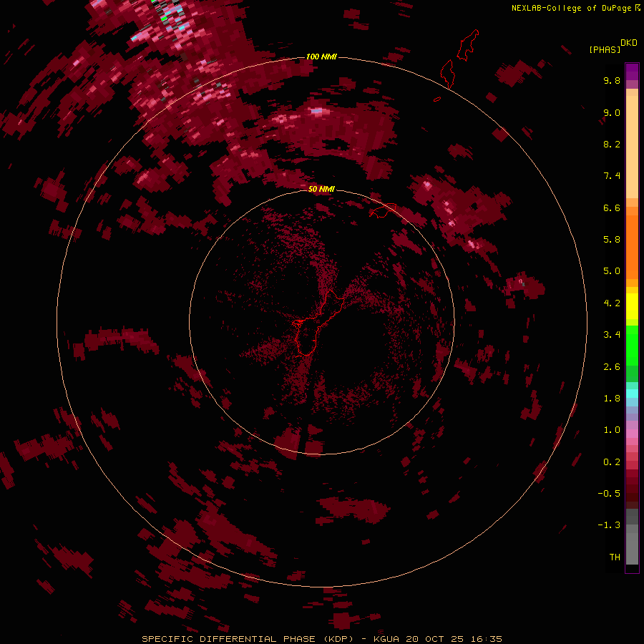
Task: Select the -1.3 scale label
Action: (609, 525)
